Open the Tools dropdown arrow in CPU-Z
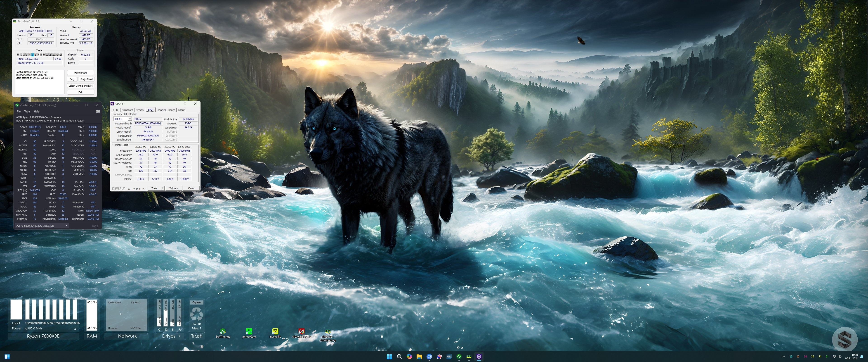 click(x=163, y=188)
